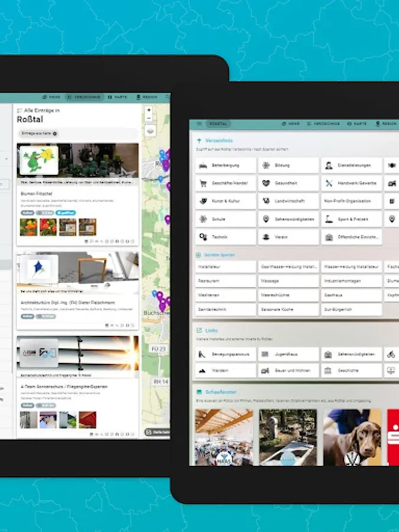Click the Massage popular category
This screenshot has width=399, height=532.
[288, 281]
